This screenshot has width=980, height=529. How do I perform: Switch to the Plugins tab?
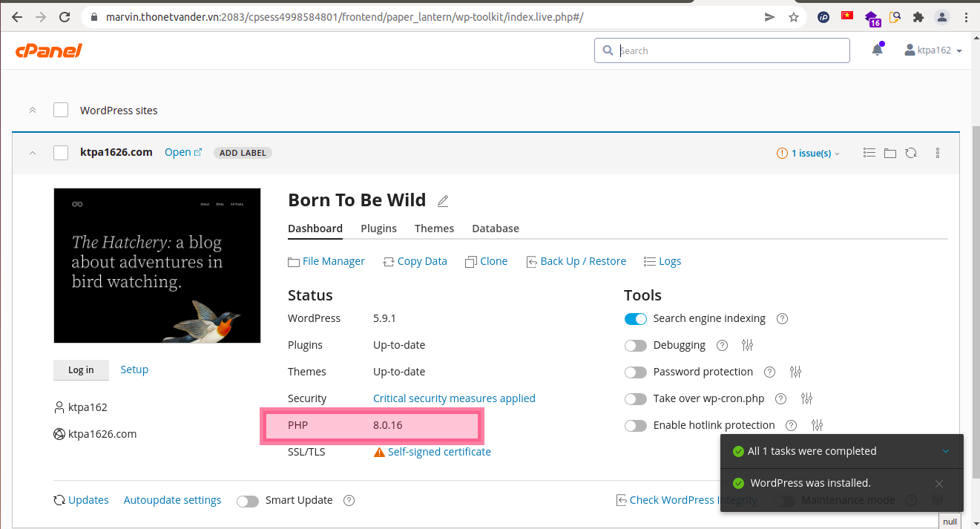click(x=378, y=229)
